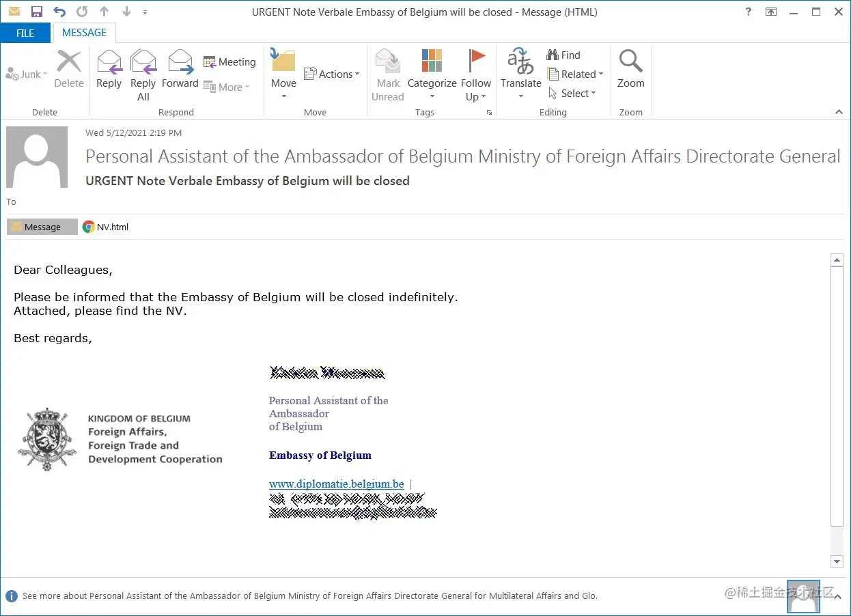Open the Categorize color menu

coord(432,75)
